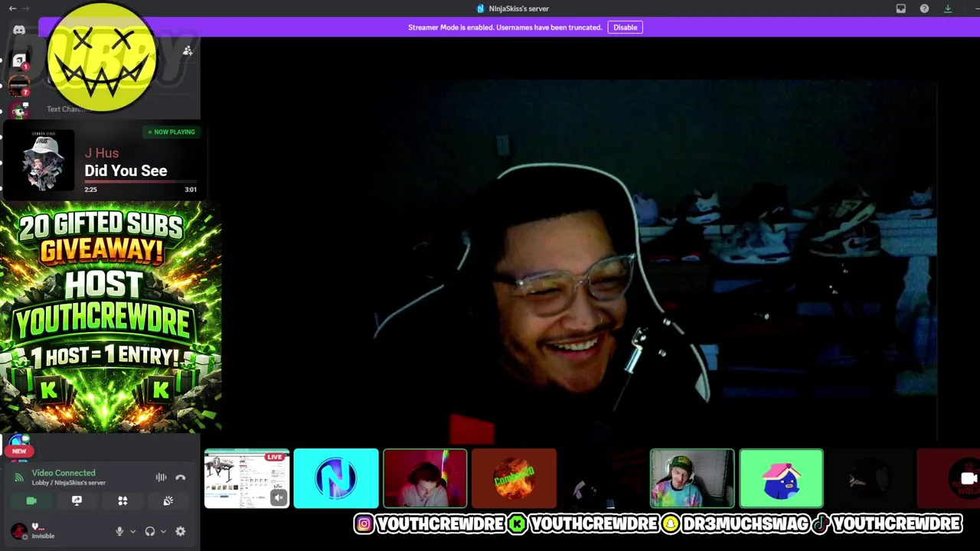Select the blue bird house avatar tile
The height and width of the screenshot is (551, 980).
click(781, 478)
